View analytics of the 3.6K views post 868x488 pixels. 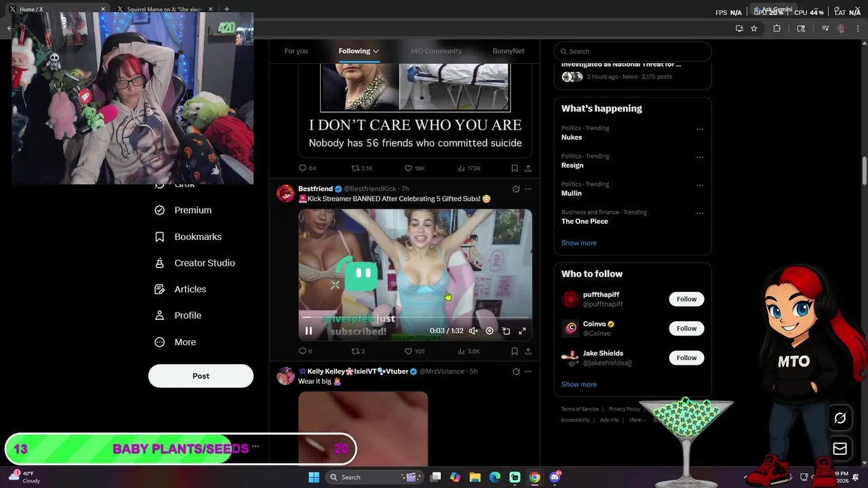click(x=469, y=351)
